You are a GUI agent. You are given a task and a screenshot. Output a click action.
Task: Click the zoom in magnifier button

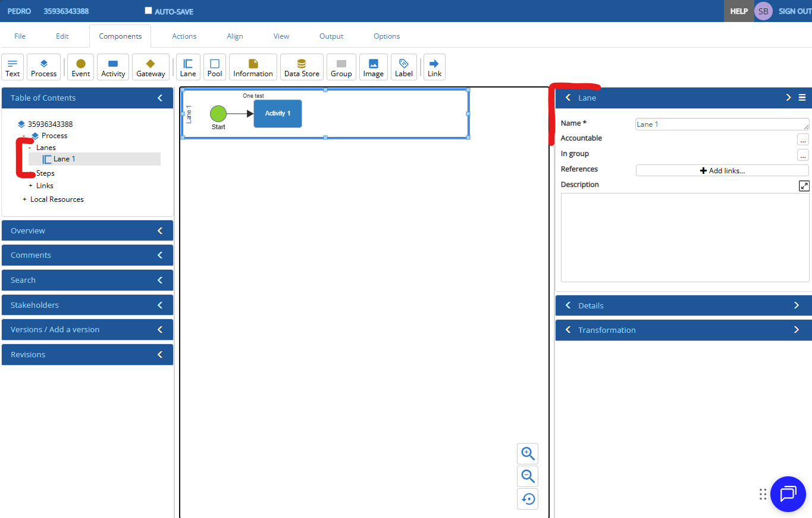pos(528,454)
